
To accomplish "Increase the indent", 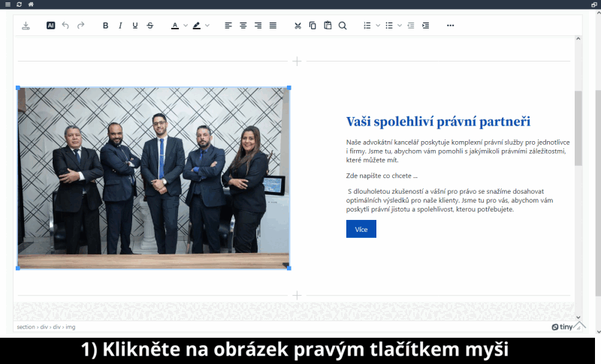I will point(425,26).
